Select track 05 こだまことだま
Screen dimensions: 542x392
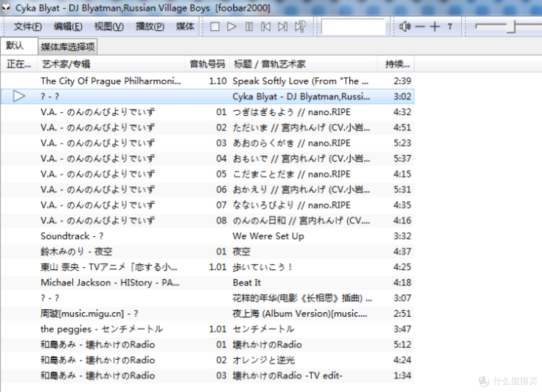click(207, 174)
